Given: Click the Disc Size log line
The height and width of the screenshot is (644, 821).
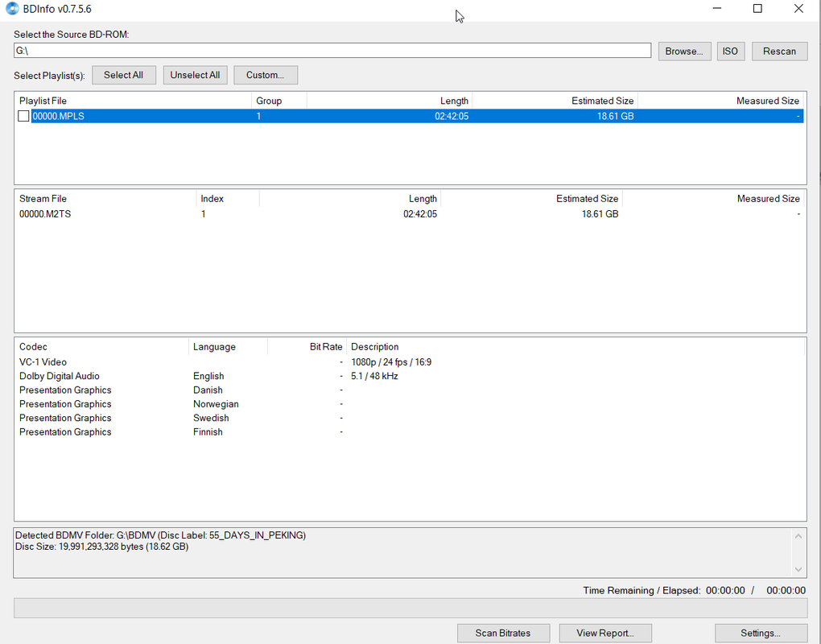Looking at the screenshot, I should [x=101, y=547].
